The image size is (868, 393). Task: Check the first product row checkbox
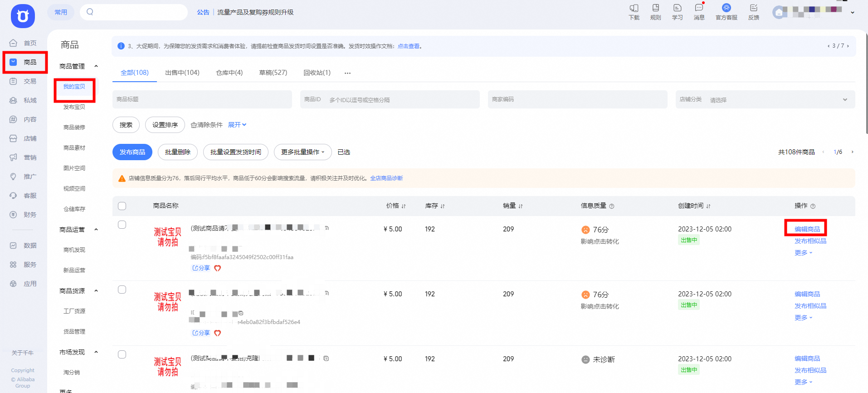click(x=122, y=225)
